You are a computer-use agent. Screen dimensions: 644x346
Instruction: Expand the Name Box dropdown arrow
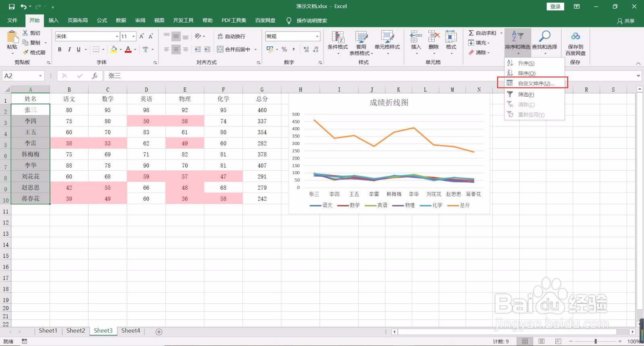click(40, 76)
